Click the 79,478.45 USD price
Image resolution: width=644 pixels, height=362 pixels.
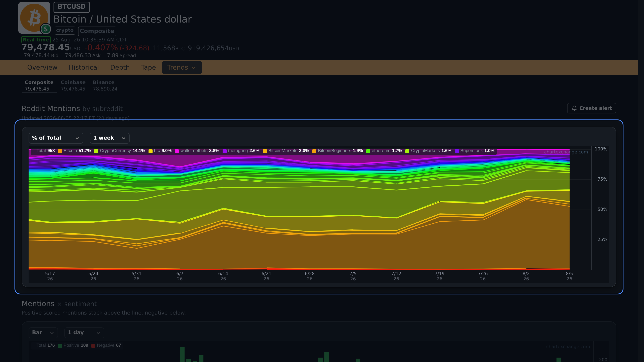(x=51, y=47)
